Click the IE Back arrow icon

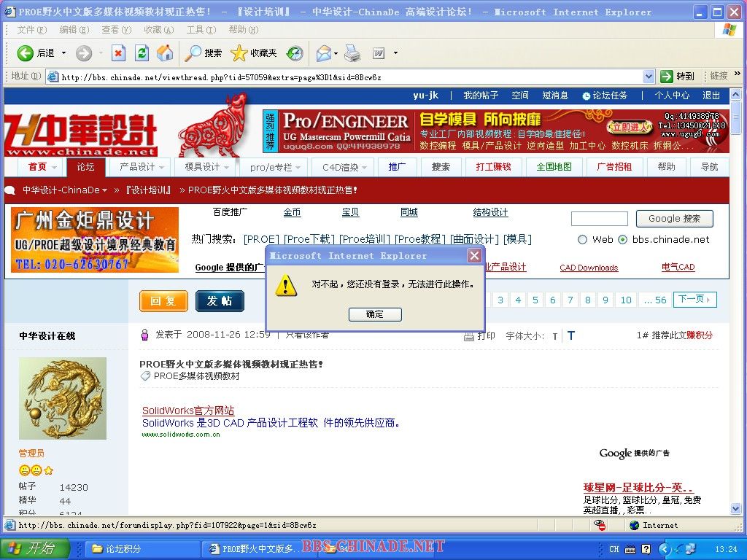(26, 52)
